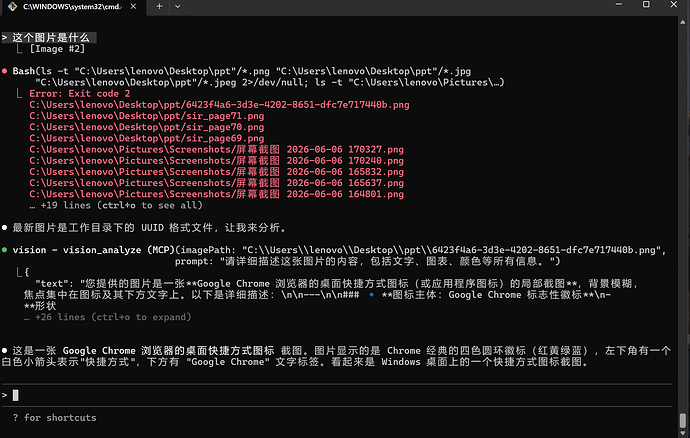Click the screenshot path ending 165637.png
Screen dimensions: 690x438
217,183
